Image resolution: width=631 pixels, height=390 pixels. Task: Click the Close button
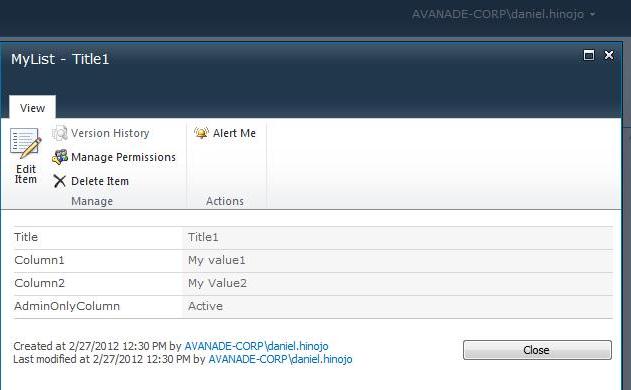[x=537, y=350]
